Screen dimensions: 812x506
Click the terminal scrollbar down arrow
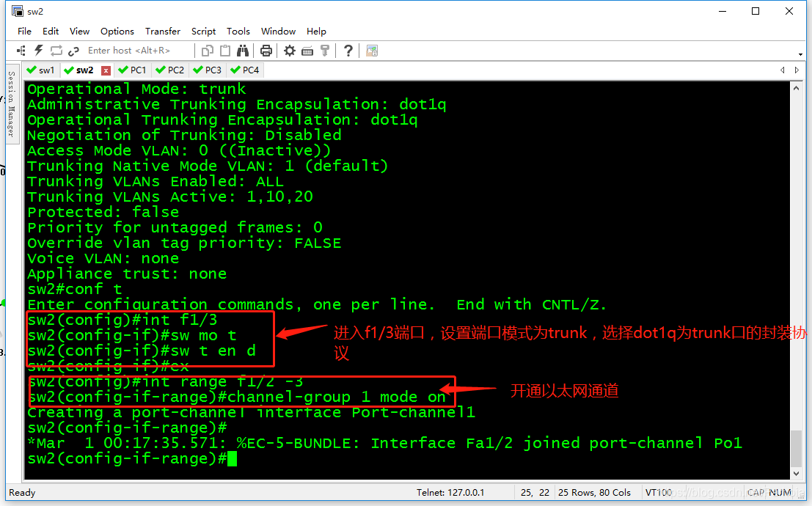coord(796,474)
